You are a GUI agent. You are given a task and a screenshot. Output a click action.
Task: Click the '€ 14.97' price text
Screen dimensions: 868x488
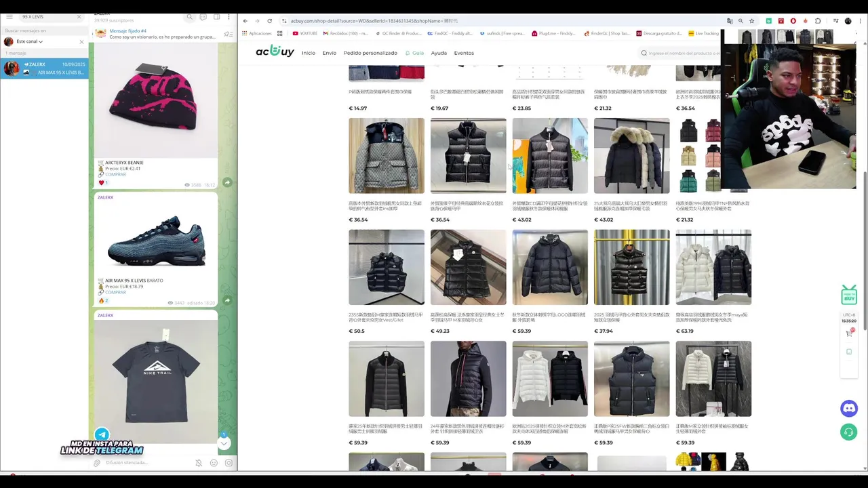(358, 108)
